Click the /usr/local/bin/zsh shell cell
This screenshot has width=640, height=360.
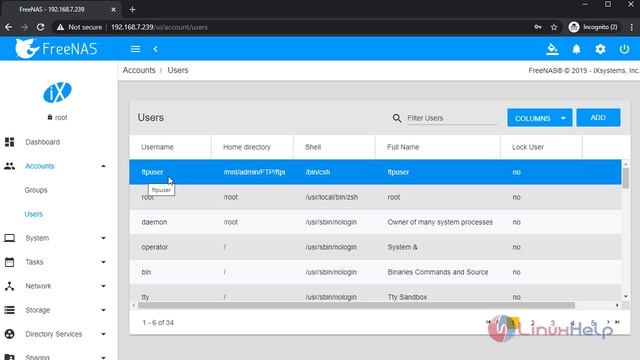click(x=331, y=197)
